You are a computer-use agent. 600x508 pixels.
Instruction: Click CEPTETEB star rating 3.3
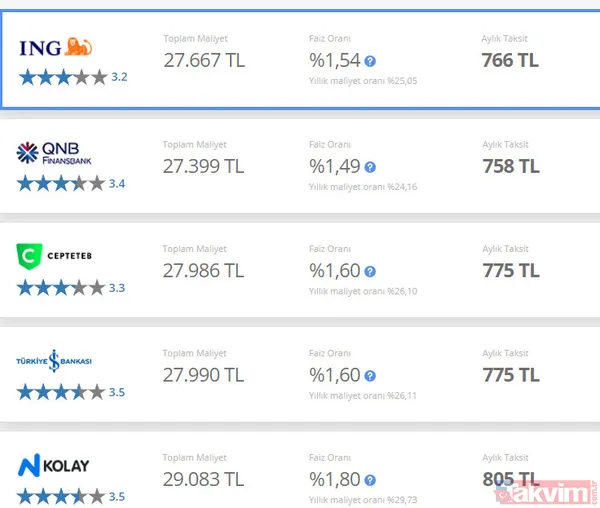60,288
